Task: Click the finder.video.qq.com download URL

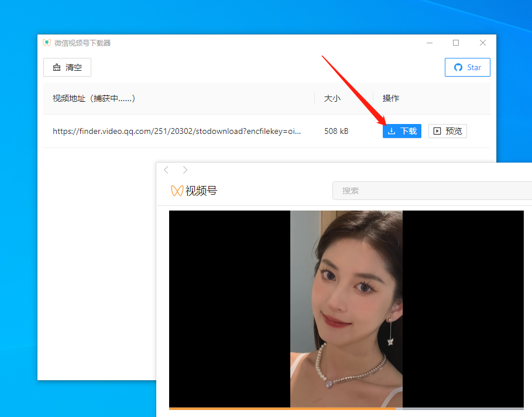Action: click(x=176, y=131)
